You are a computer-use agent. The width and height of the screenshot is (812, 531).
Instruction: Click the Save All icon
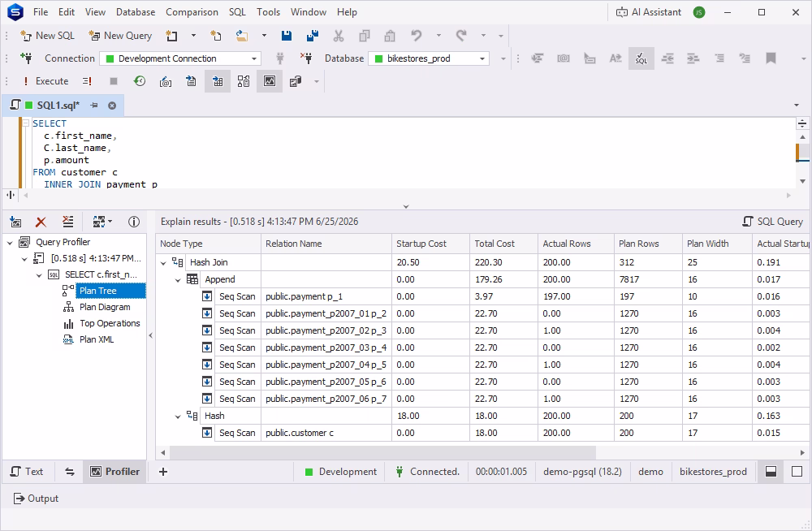[x=313, y=35]
